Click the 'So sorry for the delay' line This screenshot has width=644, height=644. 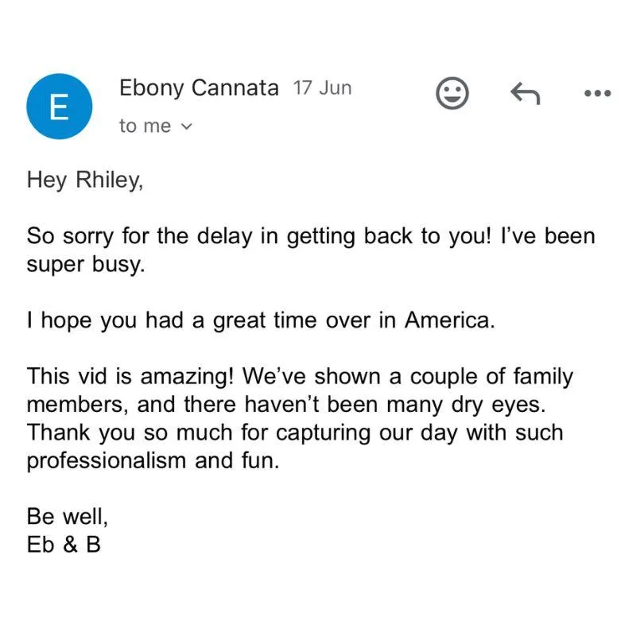point(311,237)
